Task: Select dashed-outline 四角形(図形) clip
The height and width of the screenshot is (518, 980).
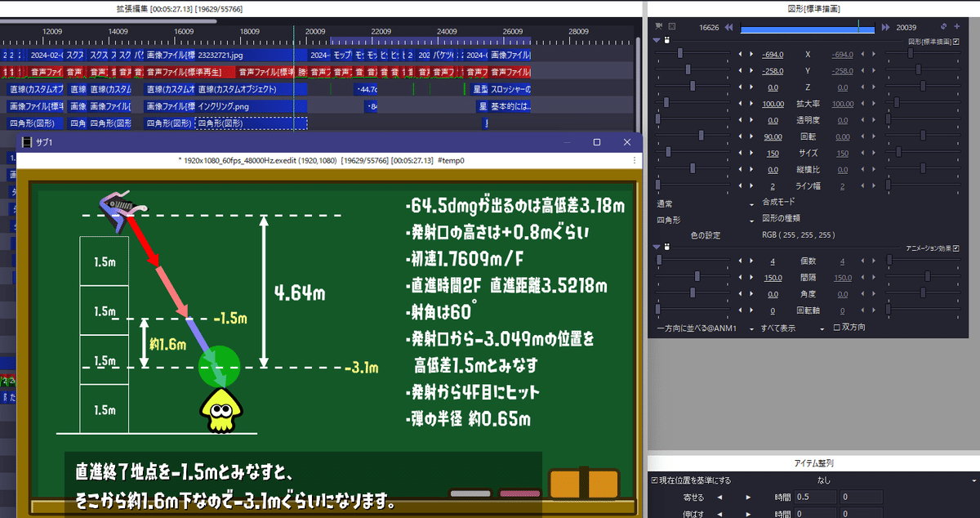Action: point(252,123)
